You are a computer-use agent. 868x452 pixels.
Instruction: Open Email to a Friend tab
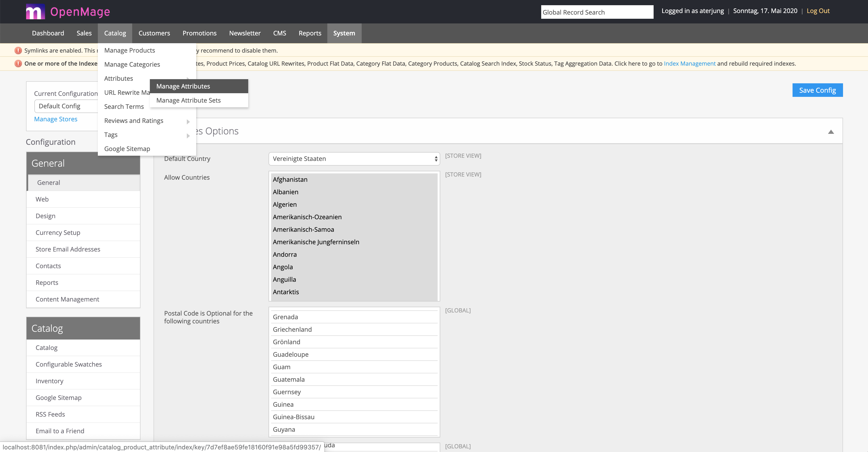(83, 431)
